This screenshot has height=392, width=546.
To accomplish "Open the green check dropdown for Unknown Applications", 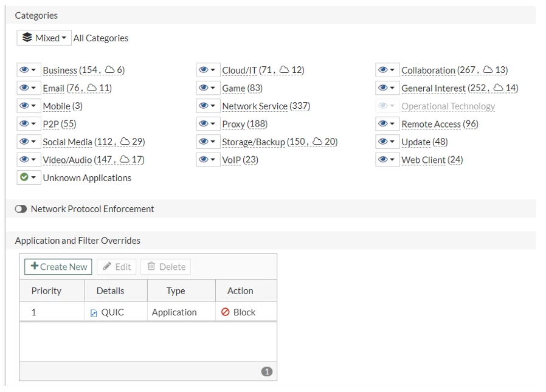I will tap(29, 177).
